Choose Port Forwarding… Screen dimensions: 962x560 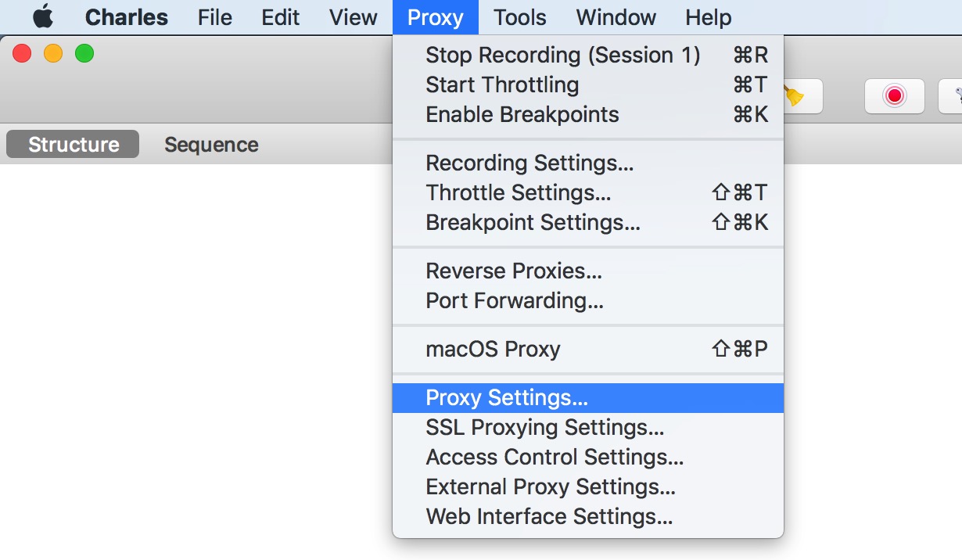point(588,301)
